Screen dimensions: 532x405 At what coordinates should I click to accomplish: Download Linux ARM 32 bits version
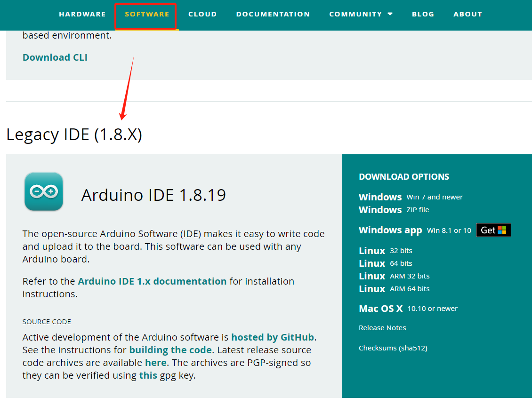pyautogui.click(x=394, y=276)
